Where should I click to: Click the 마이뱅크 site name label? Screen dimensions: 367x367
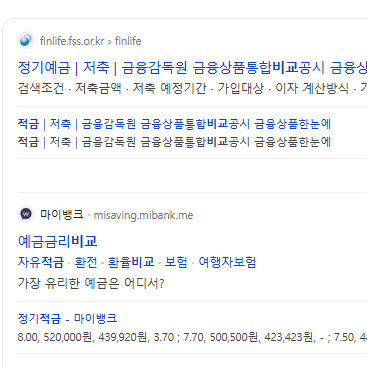point(61,214)
